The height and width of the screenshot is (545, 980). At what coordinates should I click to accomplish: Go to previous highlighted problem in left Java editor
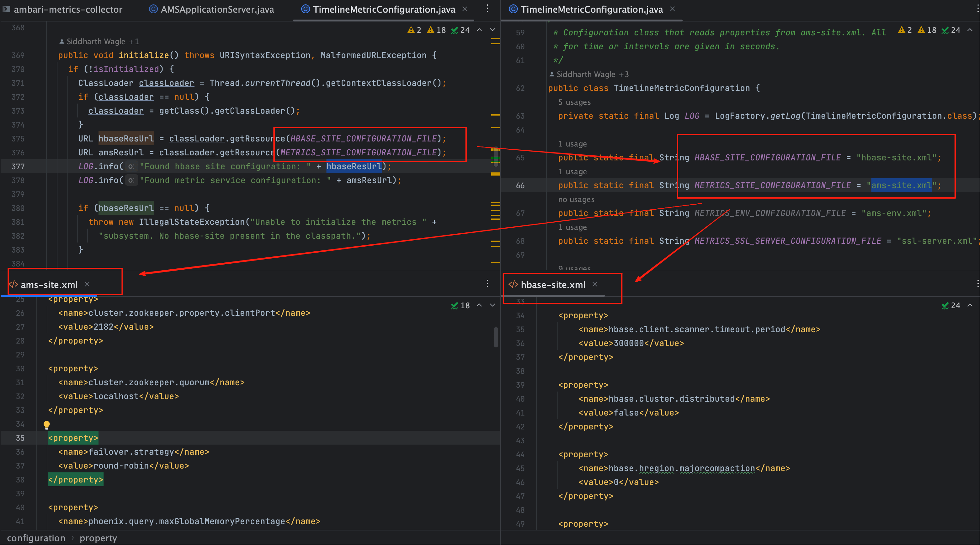(x=479, y=30)
